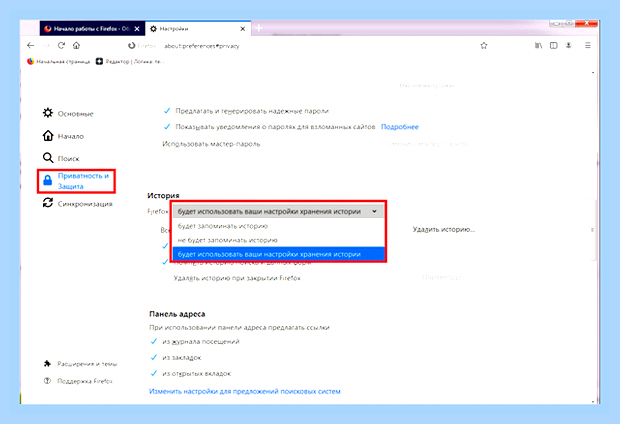Show sidebars using the toolbar icon
The height and width of the screenshot is (424, 620).
point(554,45)
